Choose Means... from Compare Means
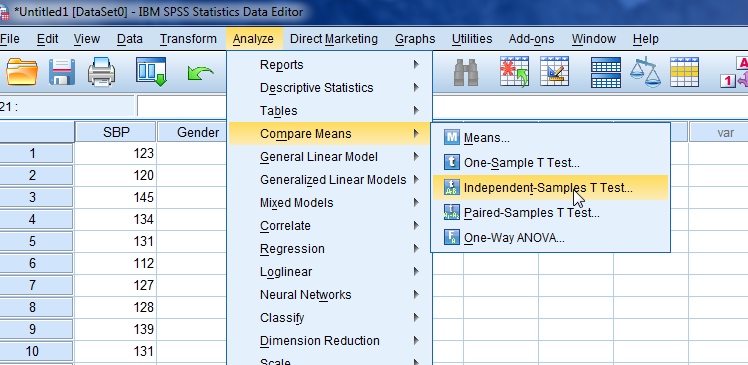748x365 pixels. (x=551, y=138)
